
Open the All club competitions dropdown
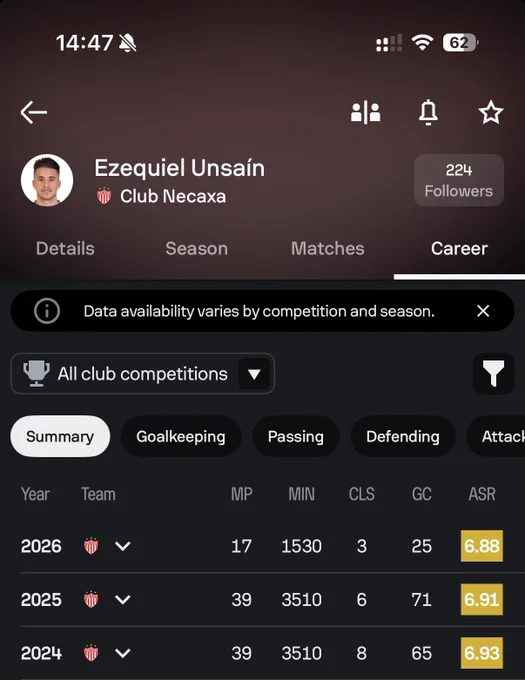pyautogui.click(x=143, y=373)
